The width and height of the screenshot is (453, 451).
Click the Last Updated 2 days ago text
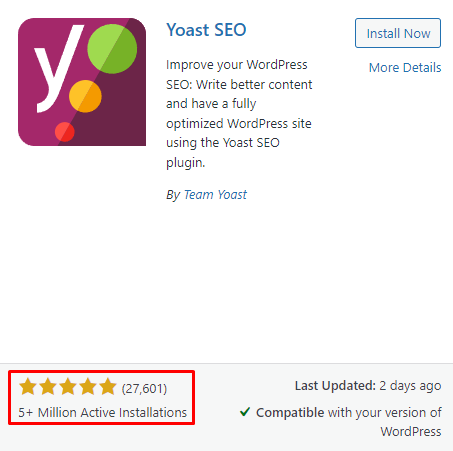coord(368,386)
